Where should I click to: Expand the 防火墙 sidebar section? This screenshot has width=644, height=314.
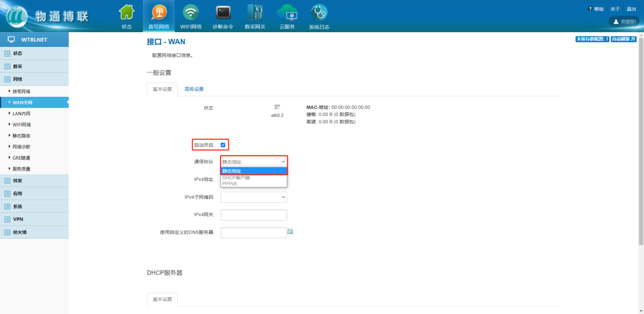(20, 232)
